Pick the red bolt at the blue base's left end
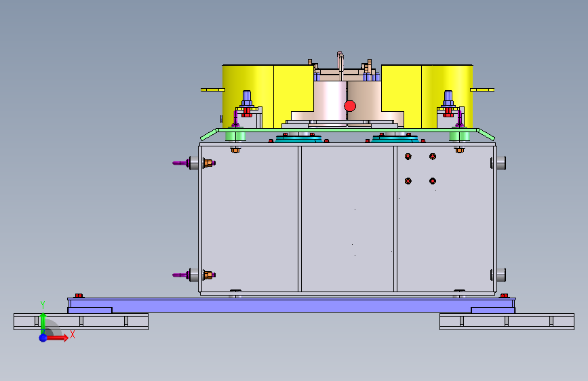This screenshot has height=381, width=588. coord(79,296)
